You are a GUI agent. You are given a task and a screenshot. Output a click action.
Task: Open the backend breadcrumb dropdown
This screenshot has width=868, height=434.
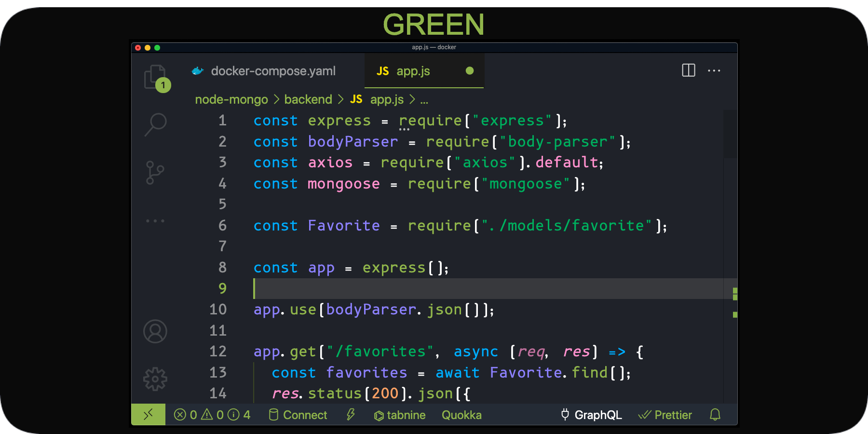(x=308, y=99)
